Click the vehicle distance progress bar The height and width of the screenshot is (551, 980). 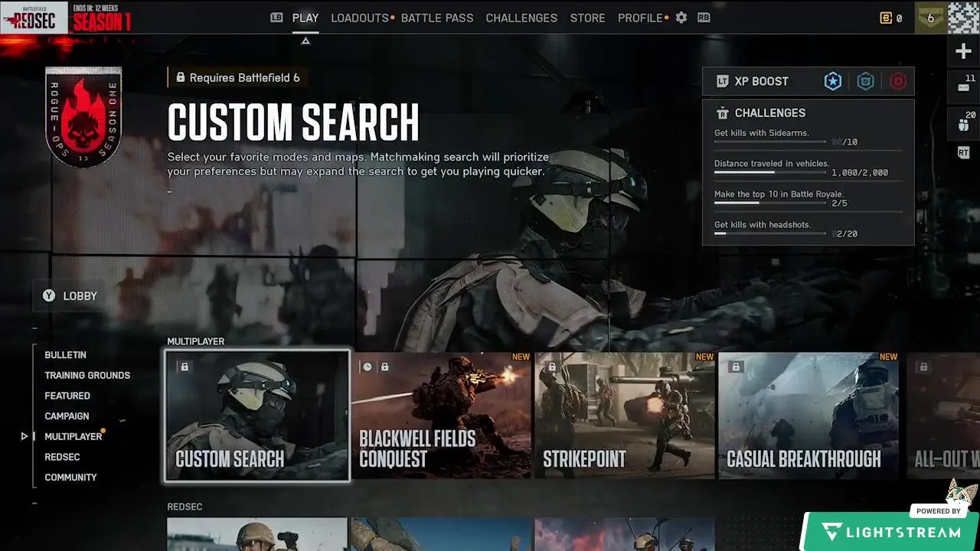tap(770, 172)
